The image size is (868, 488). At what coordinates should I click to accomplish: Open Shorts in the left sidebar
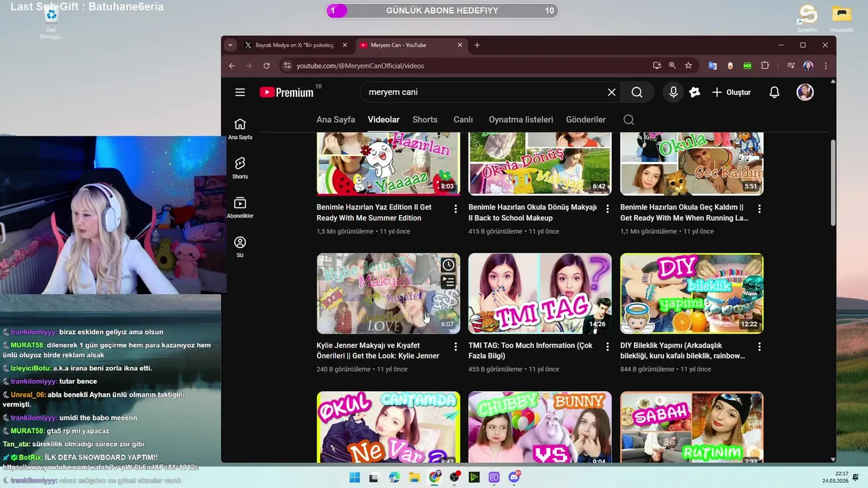click(240, 168)
